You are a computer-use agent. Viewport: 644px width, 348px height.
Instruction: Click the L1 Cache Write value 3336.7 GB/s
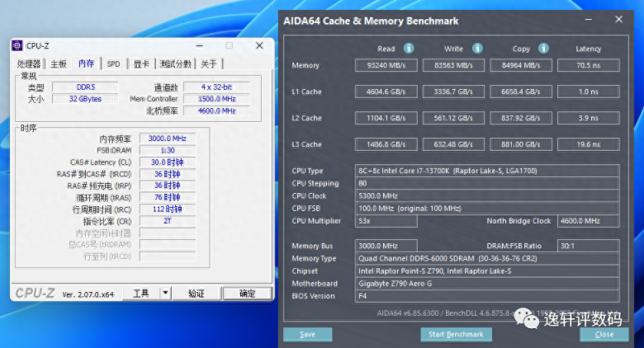click(x=453, y=92)
